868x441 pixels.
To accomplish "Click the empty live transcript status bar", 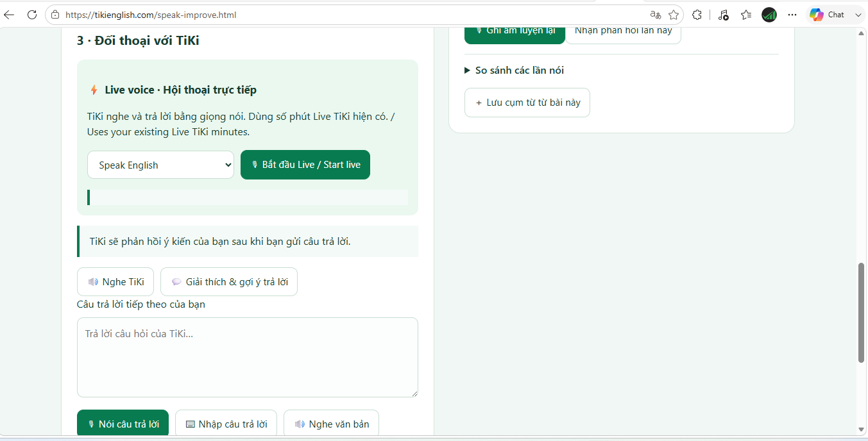I will [248, 197].
